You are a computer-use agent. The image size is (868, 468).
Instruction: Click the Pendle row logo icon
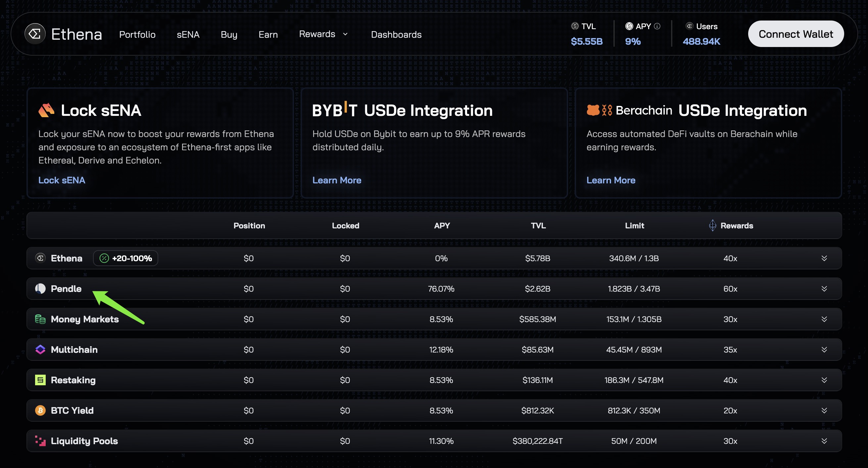pyautogui.click(x=40, y=288)
